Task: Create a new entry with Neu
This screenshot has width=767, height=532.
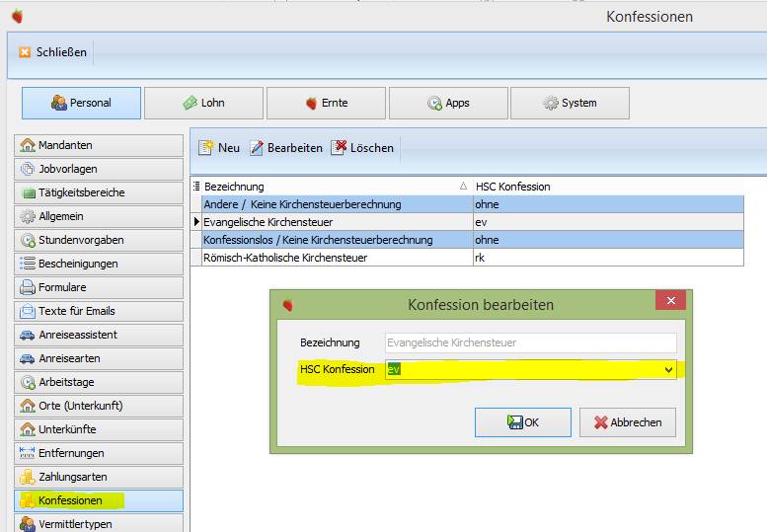Action: [x=219, y=148]
